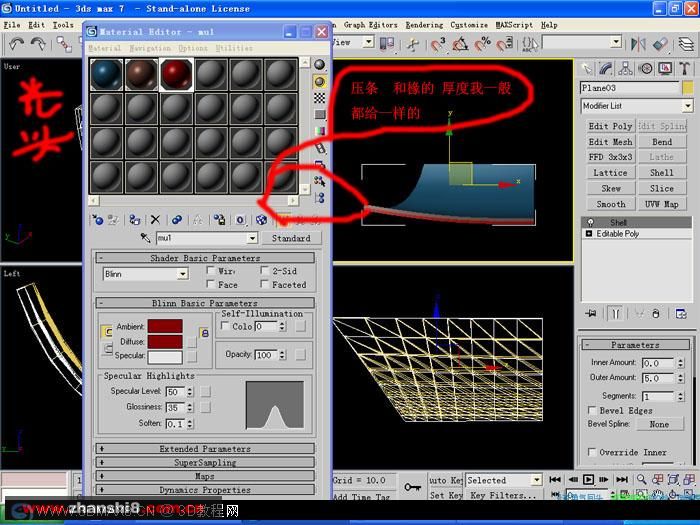Enable the Faceted checkbox

(265, 284)
